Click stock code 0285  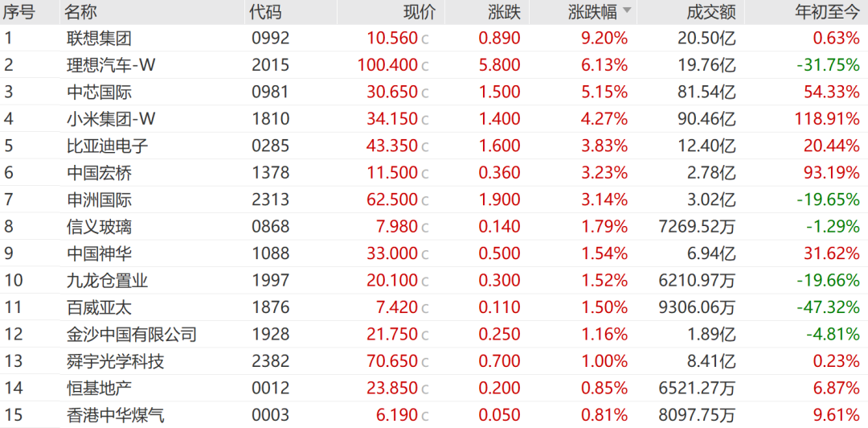pyautogui.click(x=270, y=146)
